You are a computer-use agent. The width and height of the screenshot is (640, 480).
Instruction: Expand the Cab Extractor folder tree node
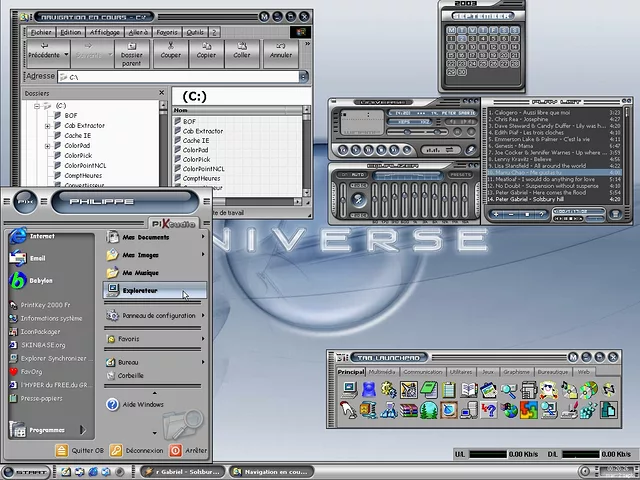(47, 126)
